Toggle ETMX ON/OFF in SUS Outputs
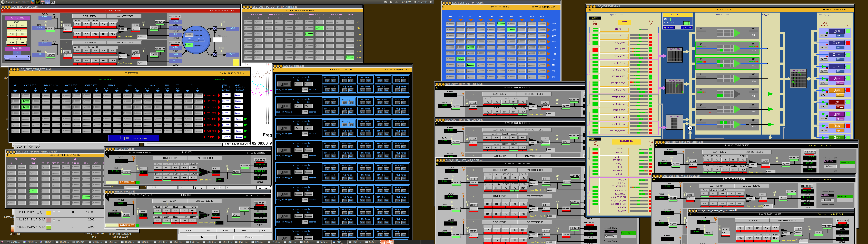Screen dimensions: 868x244 pyautogui.click(x=824, y=36)
